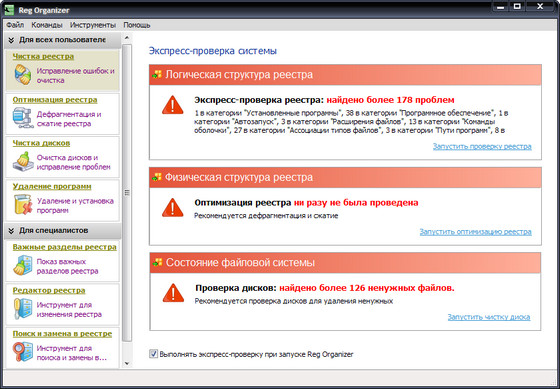Screen dimensions: 560x389
Task: Click the text Удаление и установка программ
Action: pos(75,206)
